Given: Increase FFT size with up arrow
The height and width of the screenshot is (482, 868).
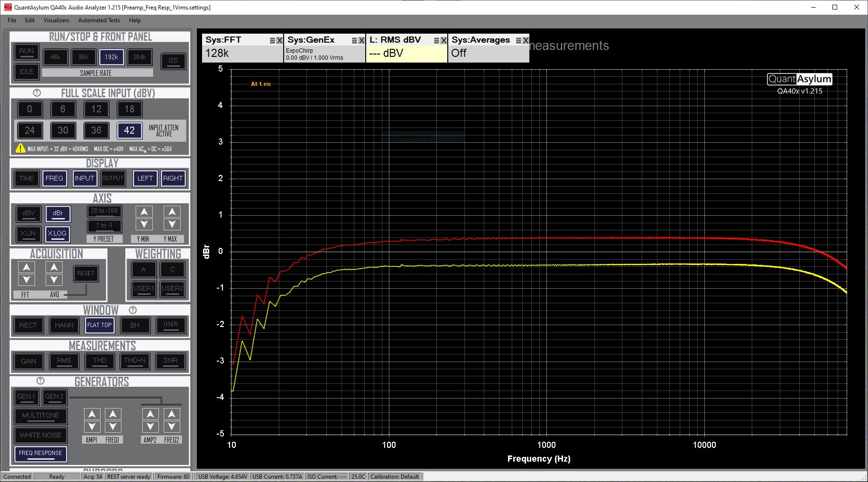Looking at the screenshot, I should 27,267.
